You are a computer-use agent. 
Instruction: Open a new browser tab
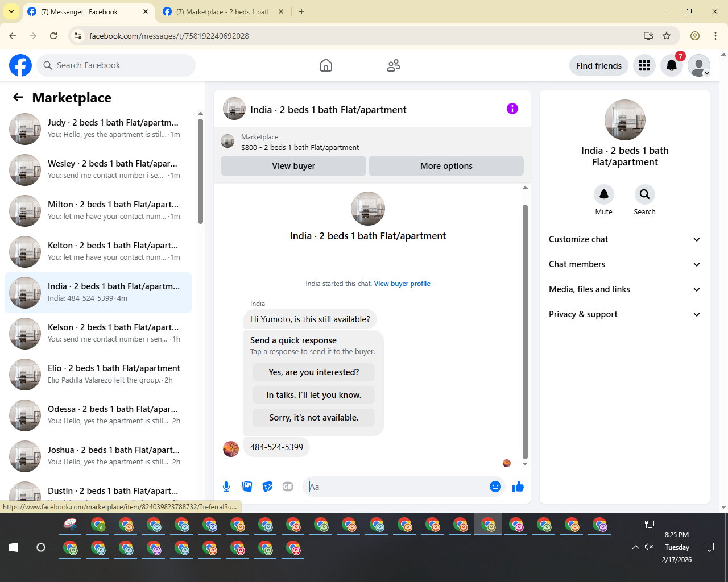pos(301,11)
